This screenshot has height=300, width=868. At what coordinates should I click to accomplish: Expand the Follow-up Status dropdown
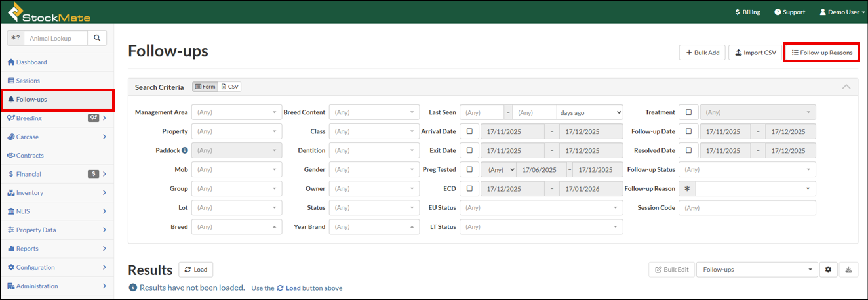tap(747, 169)
